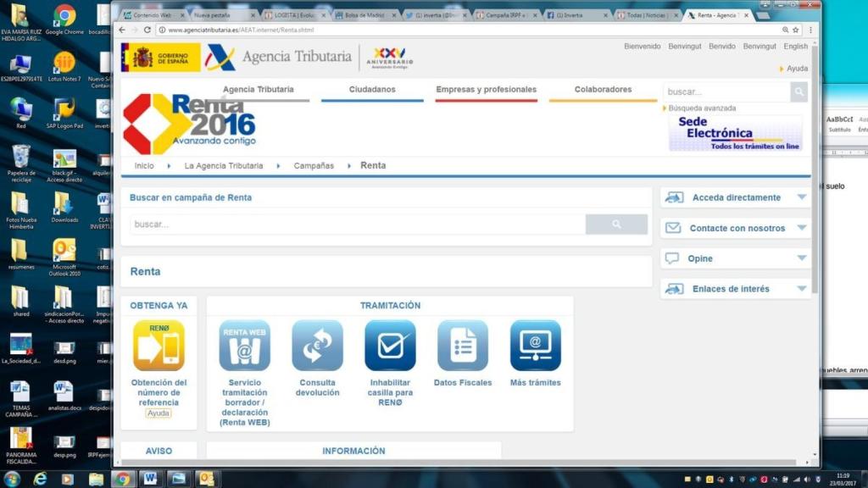This screenshot has height=488, width=868.
Task: Switch the site language to English
Action: 795,46
